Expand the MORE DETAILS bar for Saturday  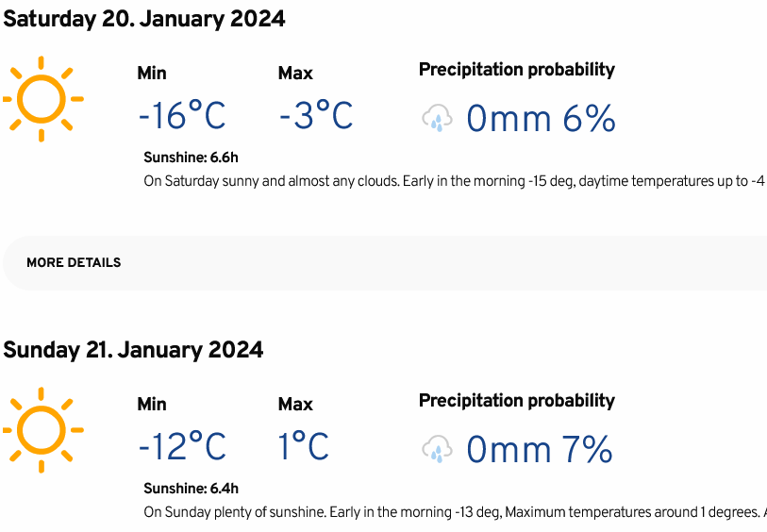(385, 262)
